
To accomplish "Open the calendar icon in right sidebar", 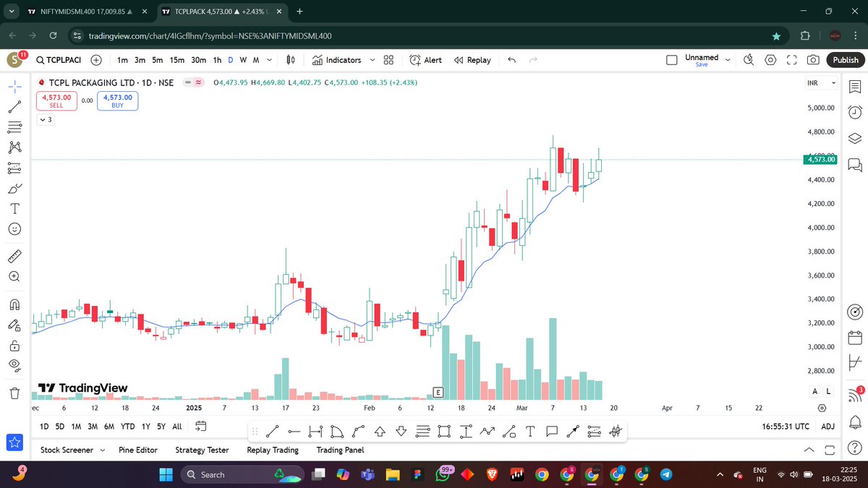I will point(854,337).
